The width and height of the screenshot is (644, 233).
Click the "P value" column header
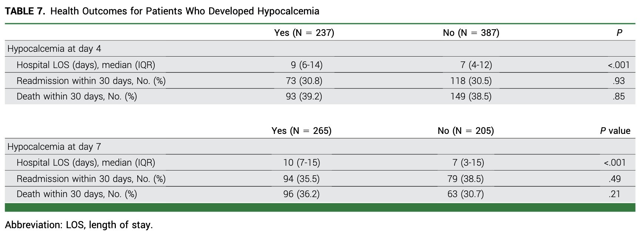pos(615,131)
